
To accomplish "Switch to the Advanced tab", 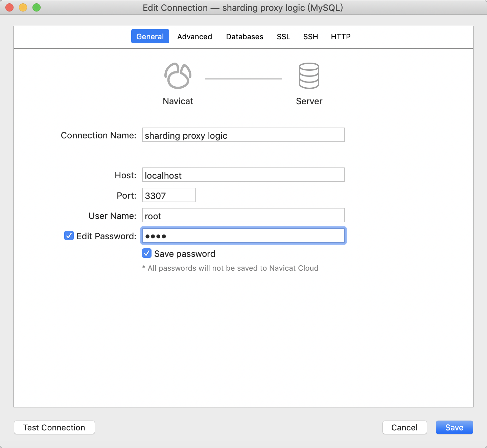I will [x=194, y=37].
